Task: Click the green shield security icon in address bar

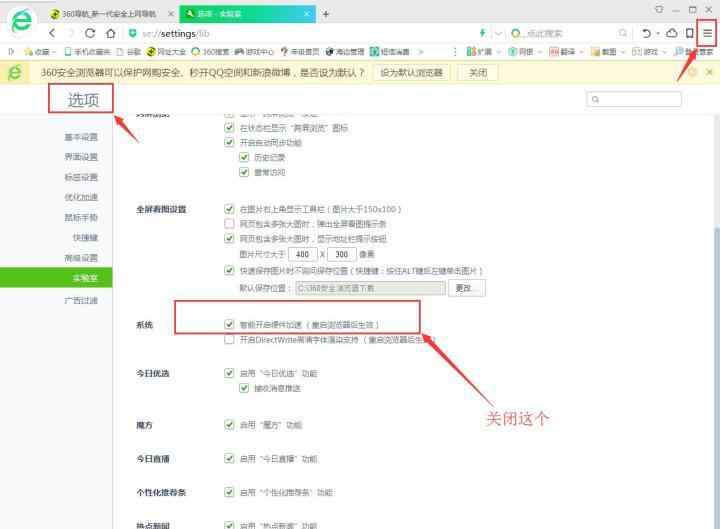Action: tap(132, 33)
